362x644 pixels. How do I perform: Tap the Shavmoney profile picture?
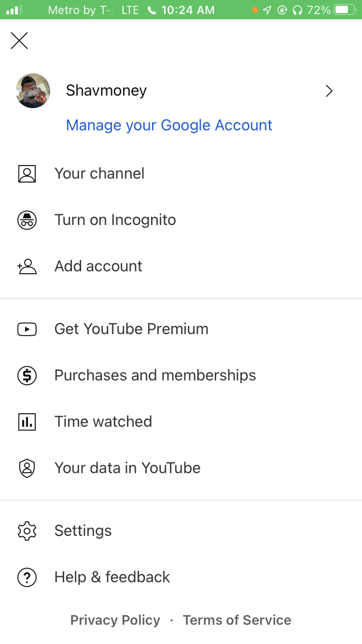(33, 91)
